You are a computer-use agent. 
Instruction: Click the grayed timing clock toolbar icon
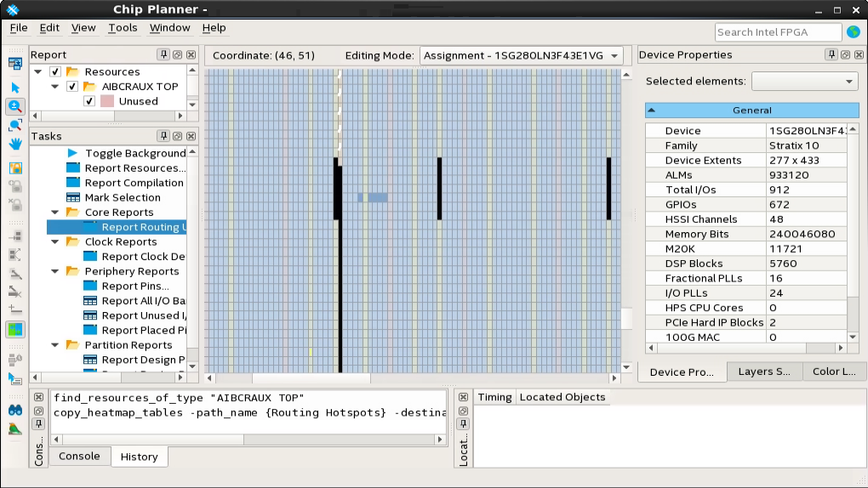pyautogui.click(x=15, y=360)
